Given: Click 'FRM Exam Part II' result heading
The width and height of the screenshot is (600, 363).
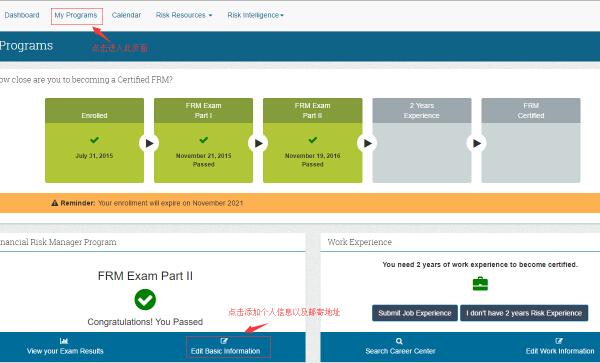Looking at the screenshot, I should coord(145,276).
